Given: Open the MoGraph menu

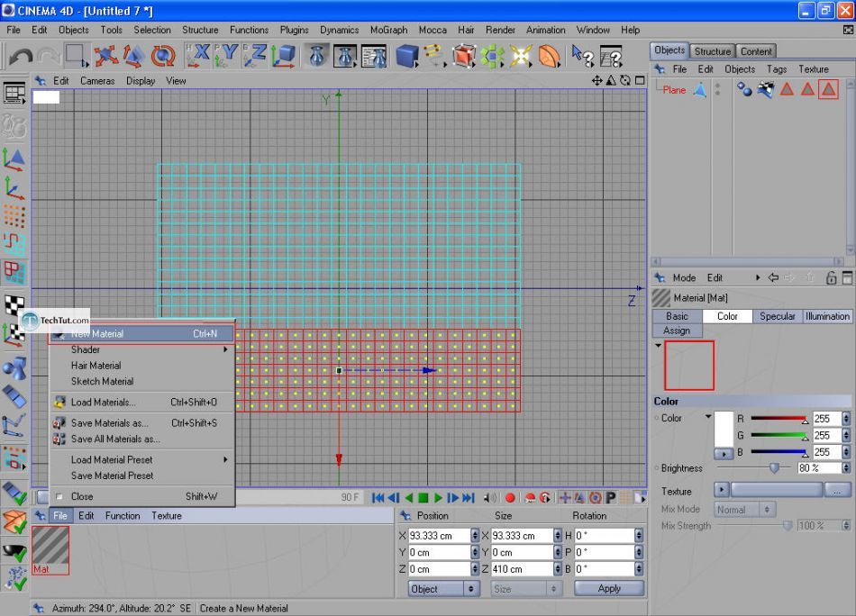Looking at the screenshot, I should (388, 30).
